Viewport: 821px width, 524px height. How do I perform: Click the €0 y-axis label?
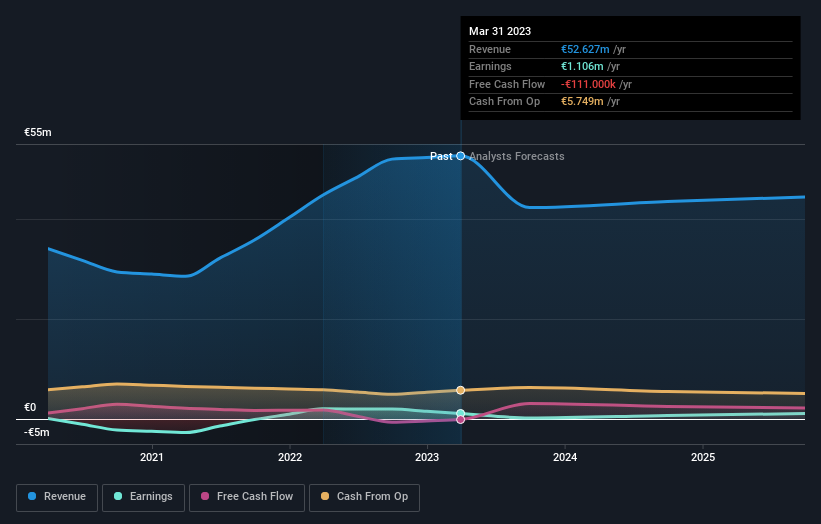pyautogui.click(x=30, y=407)
